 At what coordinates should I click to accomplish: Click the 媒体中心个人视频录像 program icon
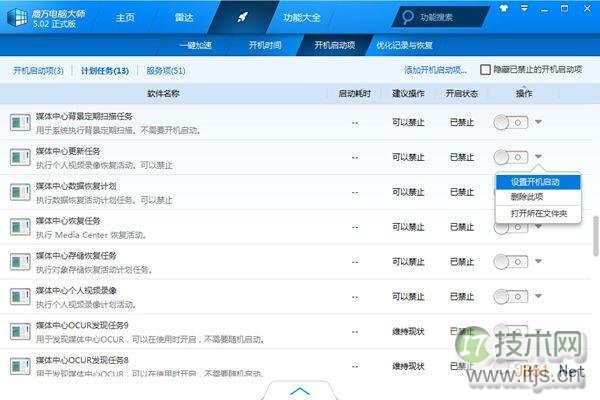pos(20,296)
